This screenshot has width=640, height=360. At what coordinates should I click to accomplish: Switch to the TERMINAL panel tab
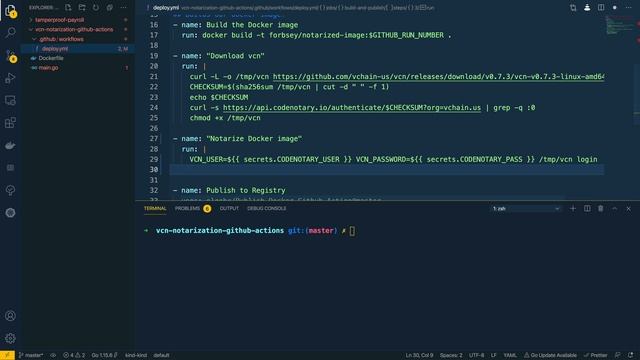155,209
